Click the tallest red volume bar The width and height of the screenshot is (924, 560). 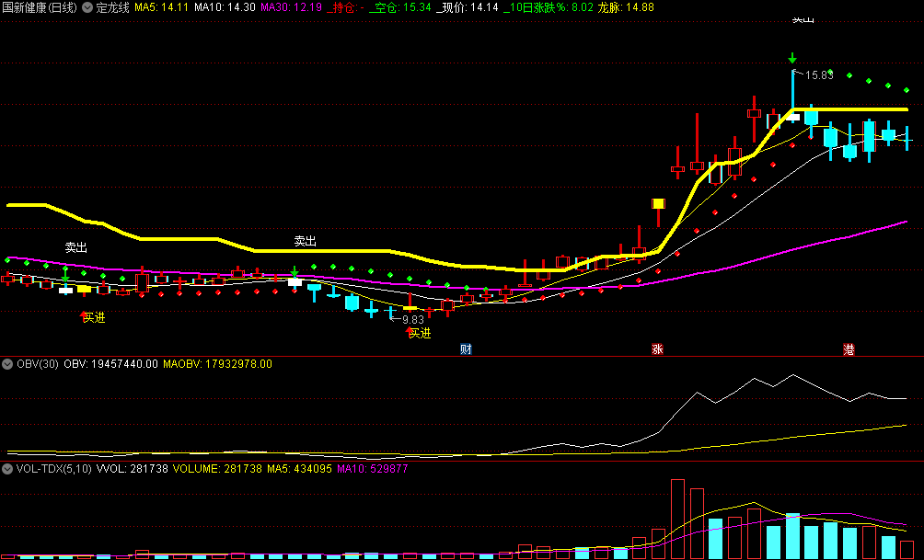click(677, 519)
